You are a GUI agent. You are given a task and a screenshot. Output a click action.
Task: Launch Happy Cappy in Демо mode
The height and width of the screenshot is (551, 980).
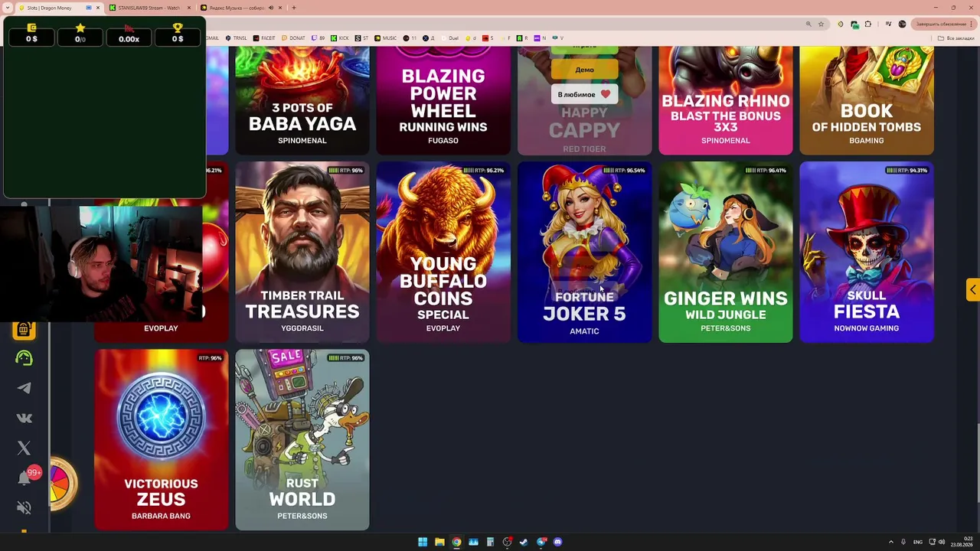584,70
